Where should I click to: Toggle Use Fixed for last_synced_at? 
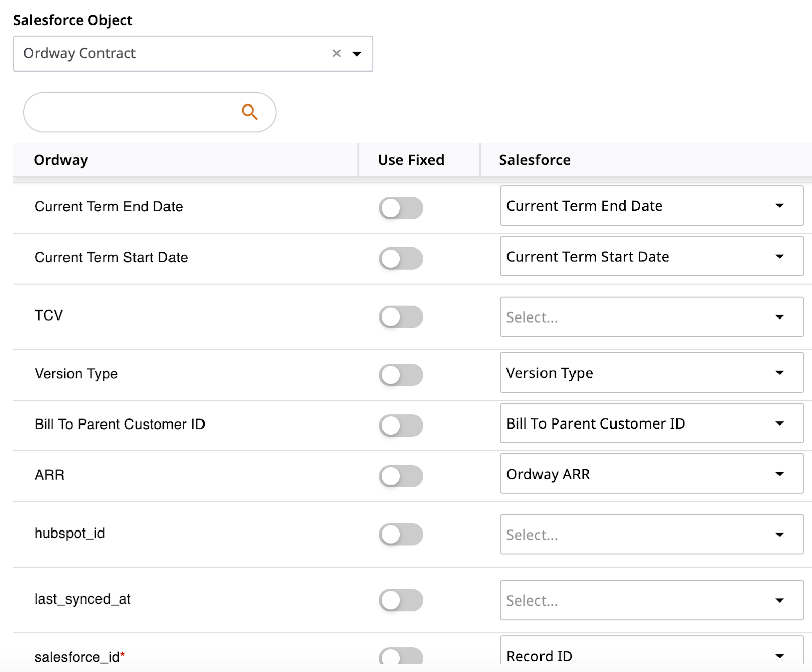(400, 600)
